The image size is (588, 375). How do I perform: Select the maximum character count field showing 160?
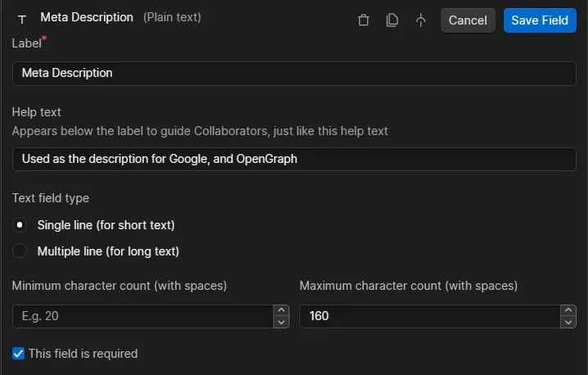pyautogui.click(x=428, y=316)
